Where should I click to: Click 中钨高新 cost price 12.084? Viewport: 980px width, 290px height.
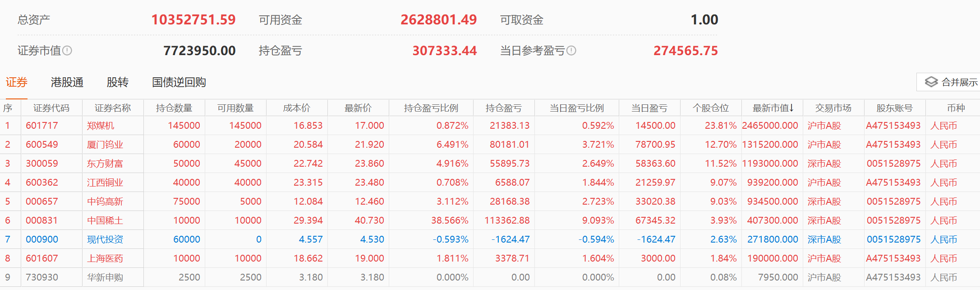tap(308, 201)
